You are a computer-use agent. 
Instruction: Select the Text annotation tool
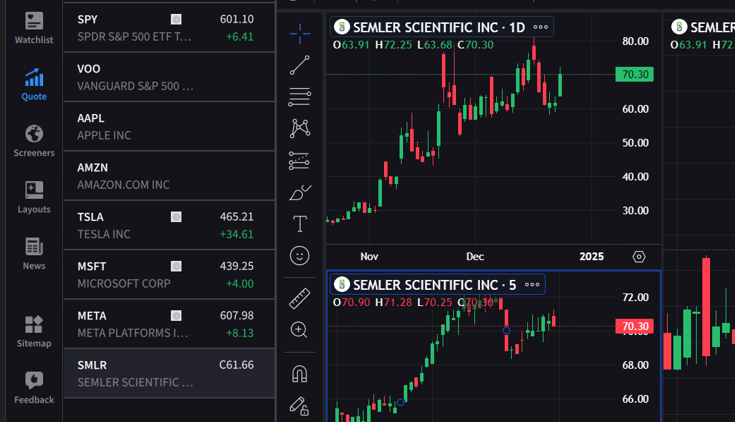coord(300,224)
